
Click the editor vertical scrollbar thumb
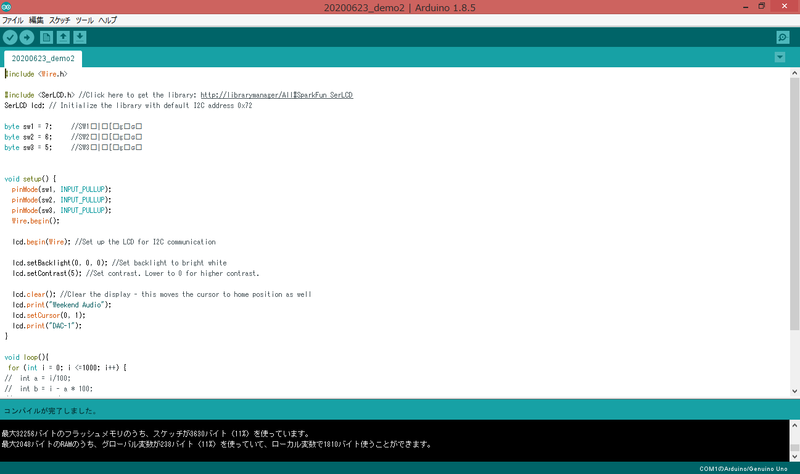click(x=794, y=204)
